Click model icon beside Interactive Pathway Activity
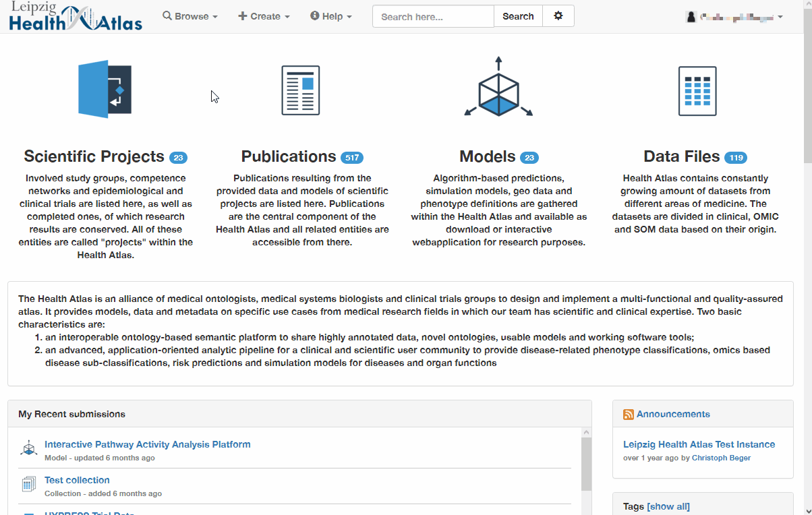This screenshot has width=812, height=515. pyautogui.click(x=29, y=448)
